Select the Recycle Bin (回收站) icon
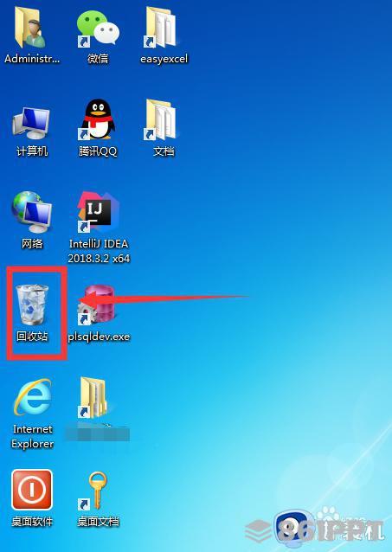 click(x=32, y=305)
